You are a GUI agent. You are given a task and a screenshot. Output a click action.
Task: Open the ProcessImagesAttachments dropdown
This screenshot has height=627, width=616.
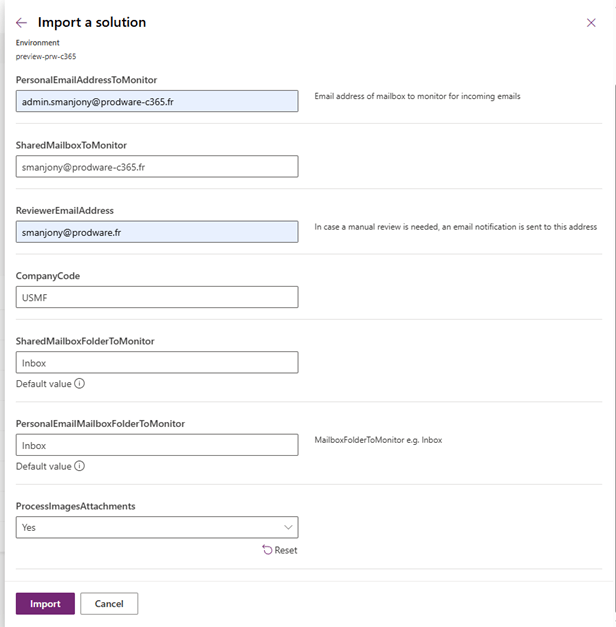coord(157,527)
